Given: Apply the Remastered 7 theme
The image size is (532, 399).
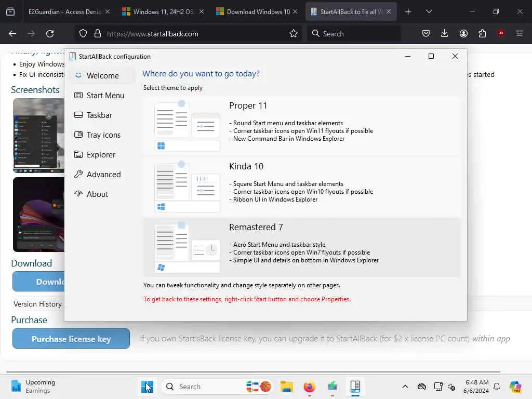Looking at the screenshot, I should tap(302, 247).
